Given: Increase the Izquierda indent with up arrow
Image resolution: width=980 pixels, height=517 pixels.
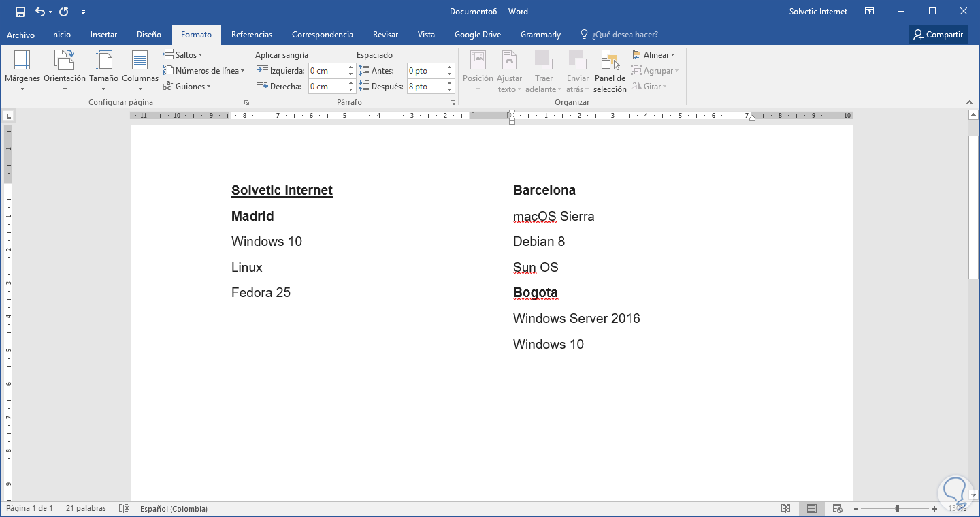Looking at the screenshot, I should tap(351, 67).
